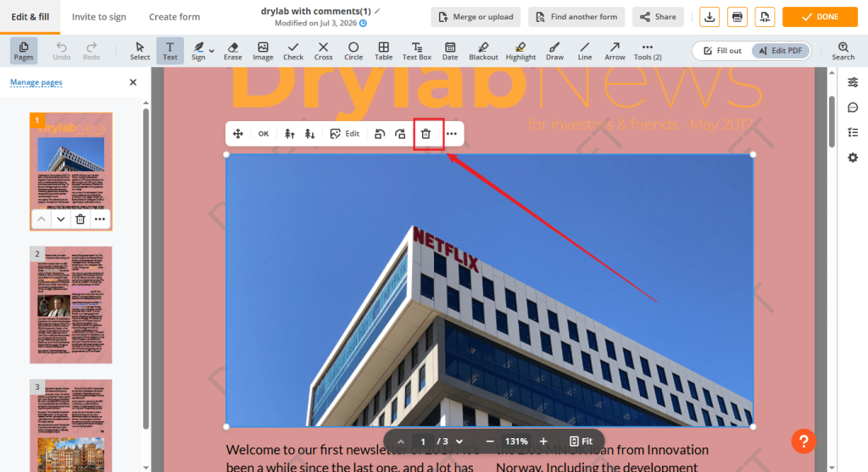
Task: Click the export PDF icon
Action: pos(765,17)
